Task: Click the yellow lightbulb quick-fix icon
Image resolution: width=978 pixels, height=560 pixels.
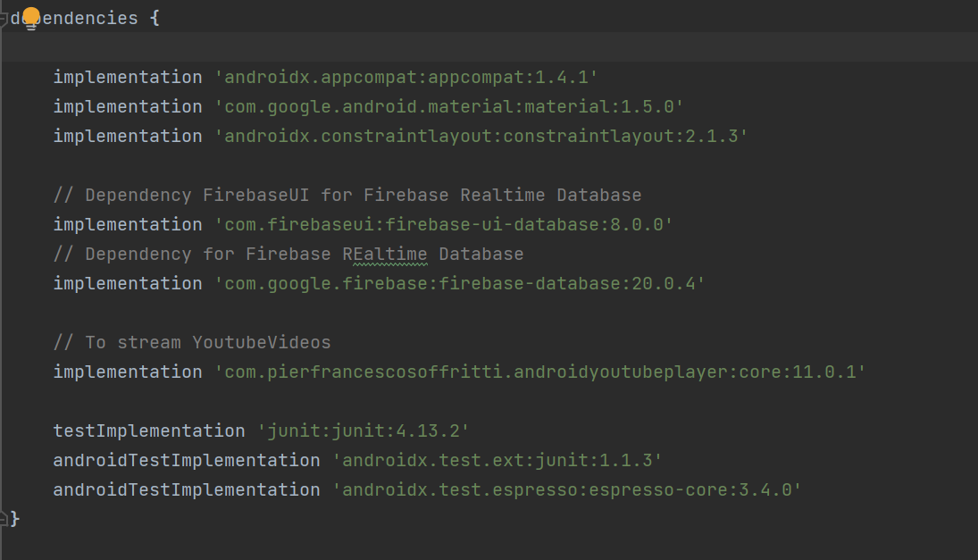Action: pyautogui.click(x=30, y=18)
